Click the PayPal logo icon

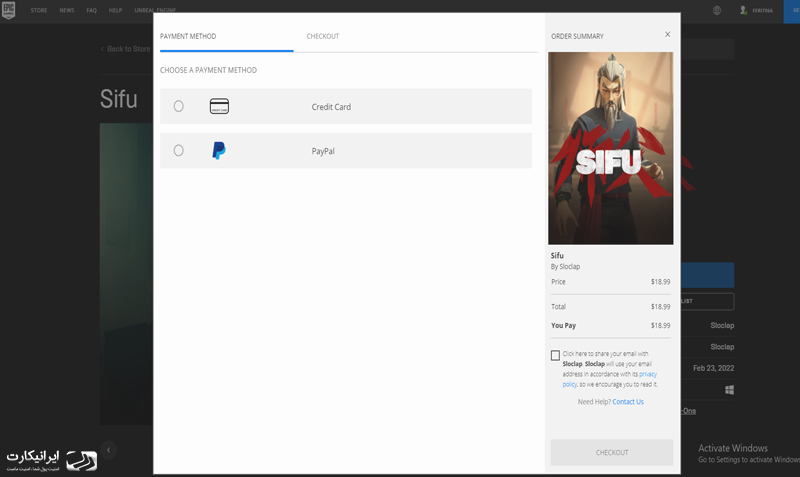tap(219, 150)
